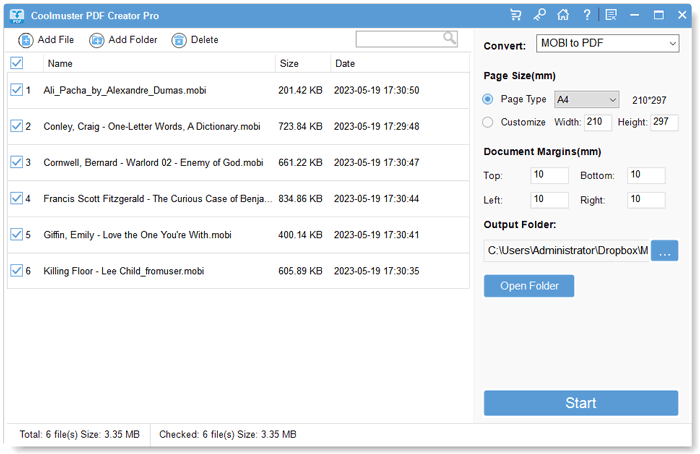Uncheck file 1 Ali_Pacha checkbox
The height and width of the screenshot is (454, 700).
point(17,90)
